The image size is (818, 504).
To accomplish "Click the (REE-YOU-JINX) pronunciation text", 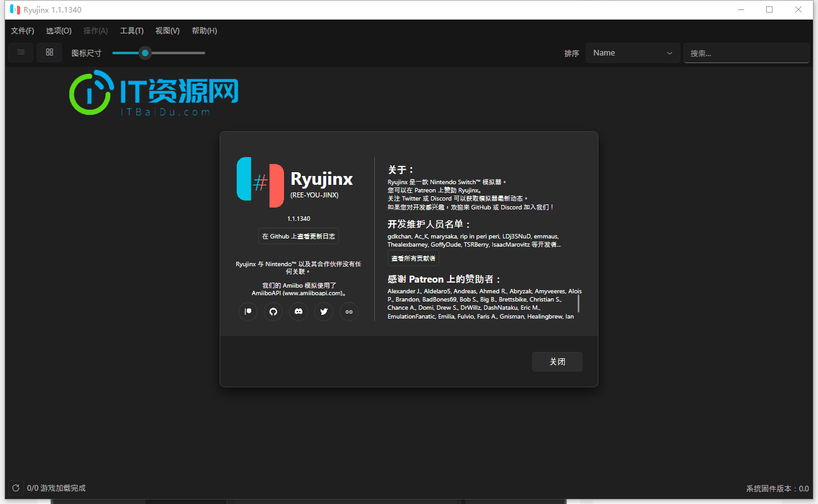I will click(314, 196).
